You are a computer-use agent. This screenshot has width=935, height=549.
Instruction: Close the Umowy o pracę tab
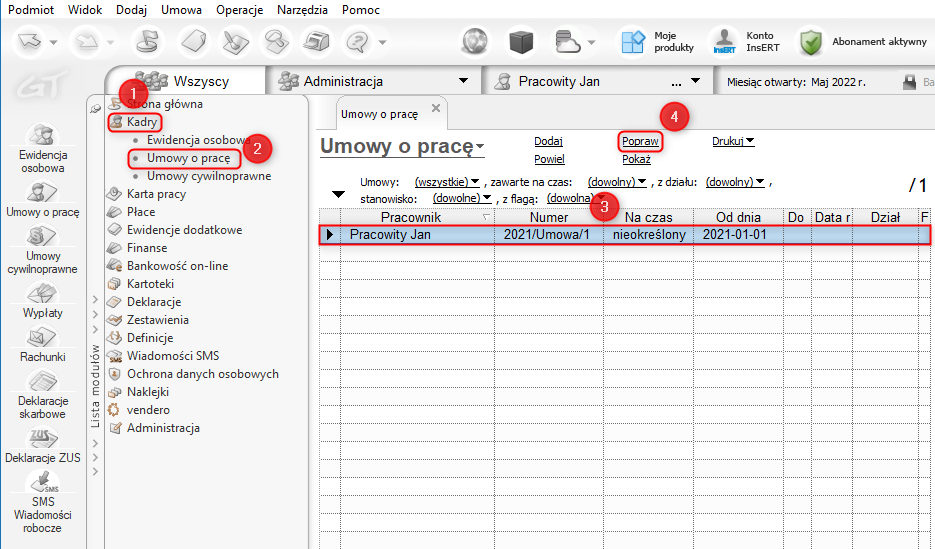[x=436, y=108]
